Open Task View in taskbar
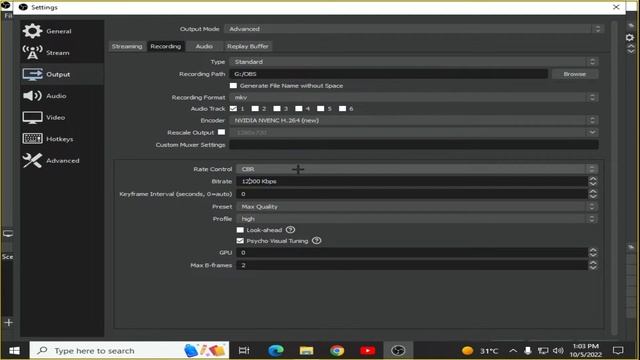Viewport: 640px width, 360px height. click(x=244, y=351)
